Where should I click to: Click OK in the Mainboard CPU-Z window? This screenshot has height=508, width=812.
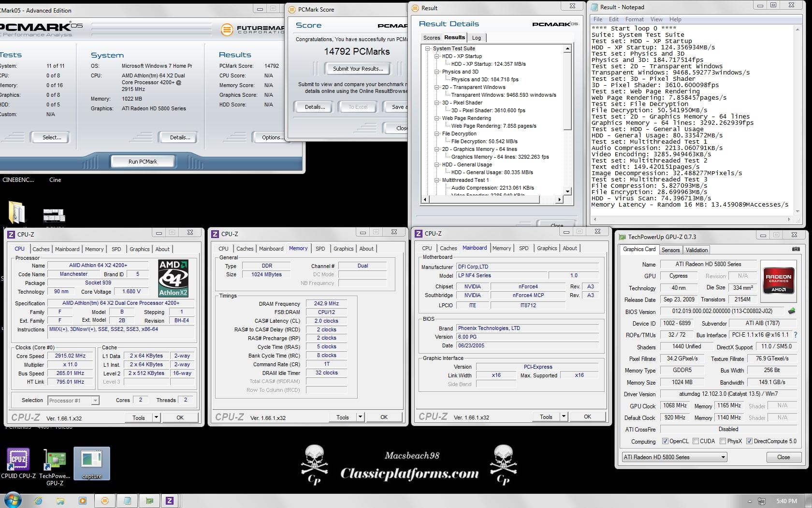(587, 417)
